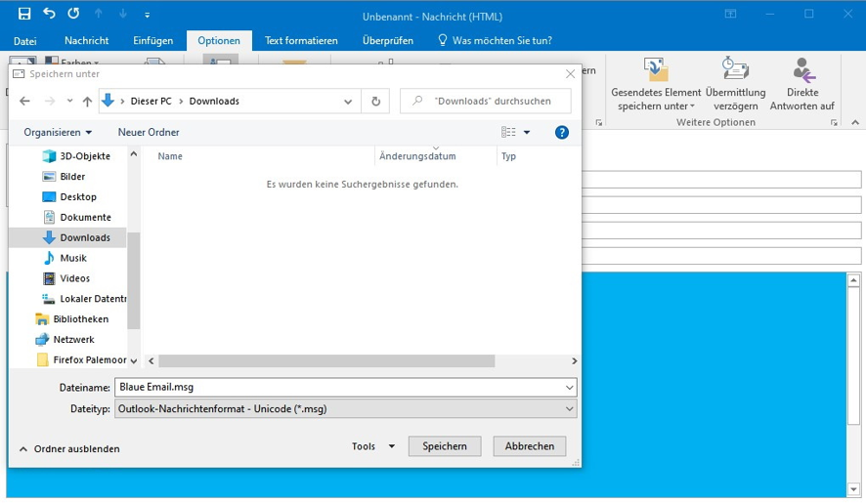Click the Save icon in Outlook title bar
866x504 pixels.
[24, 14]
